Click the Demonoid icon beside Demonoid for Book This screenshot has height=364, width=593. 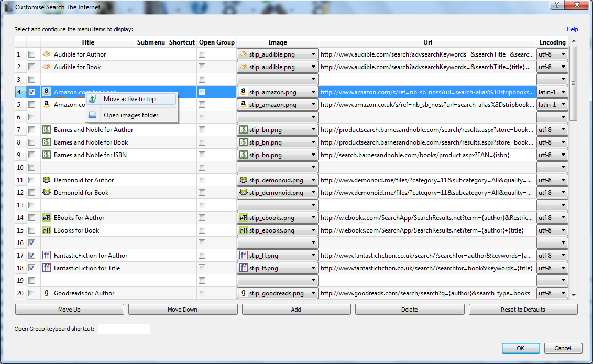[x=47, y=192]
